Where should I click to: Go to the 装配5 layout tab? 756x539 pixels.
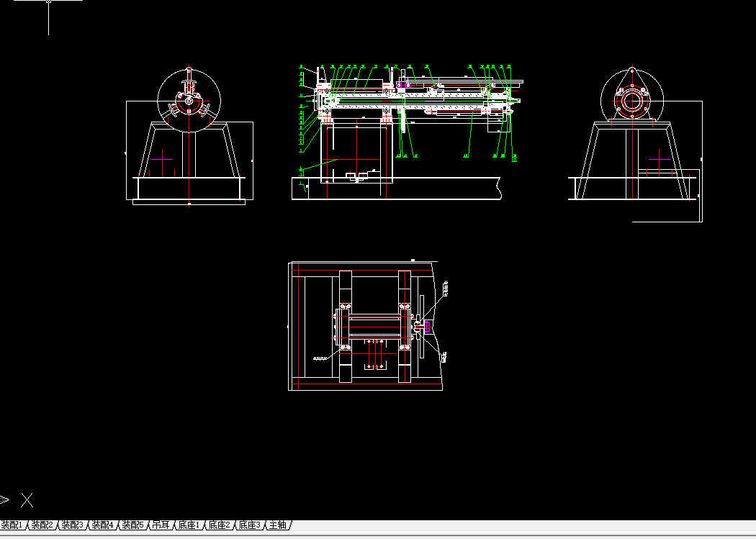click(x=133, y=525)
